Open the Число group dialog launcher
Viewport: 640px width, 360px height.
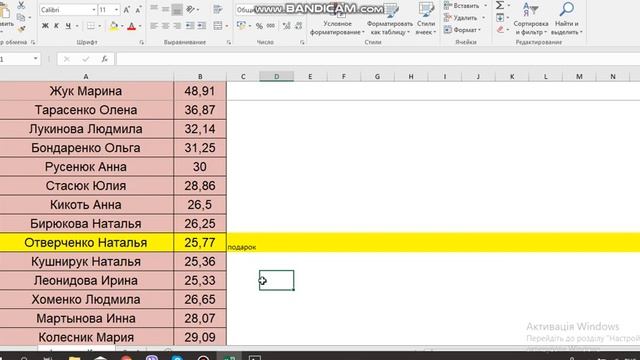click(x=302, y=42)
